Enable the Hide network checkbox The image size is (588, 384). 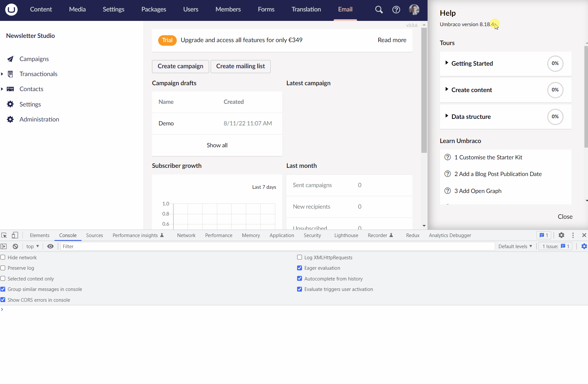click(3, 257)
